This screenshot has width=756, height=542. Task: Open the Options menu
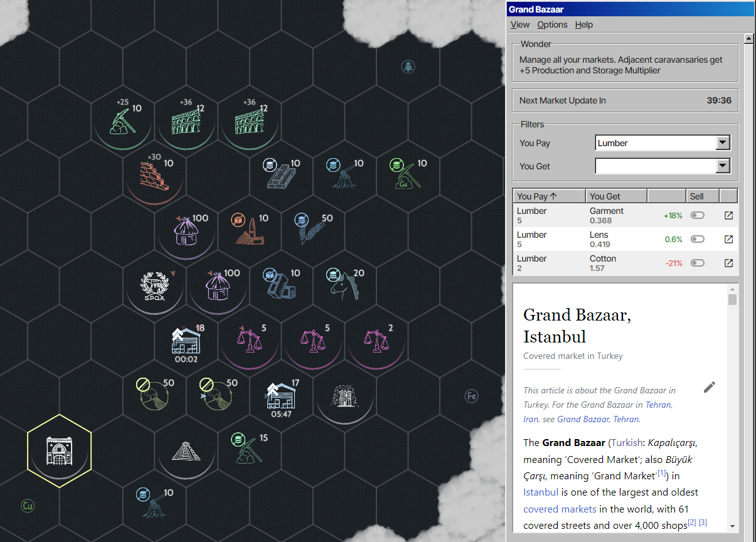552,24
